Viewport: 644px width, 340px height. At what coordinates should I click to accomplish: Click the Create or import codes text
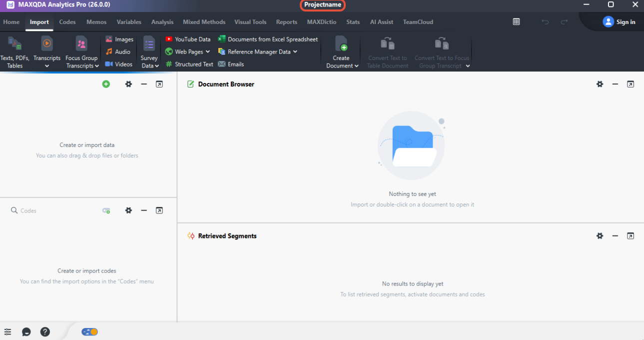87,271
